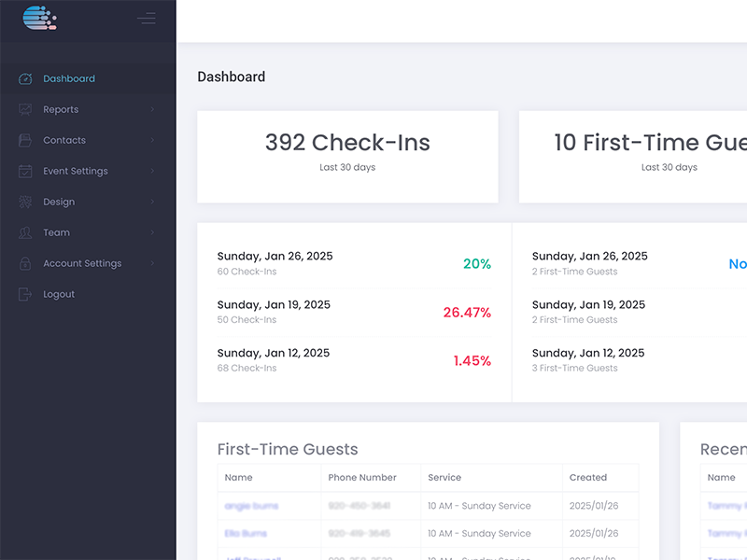Click Sunday, Jan 26, 2025 check-ins row
Screen dimensions: 747x560
tap(355, 263)
